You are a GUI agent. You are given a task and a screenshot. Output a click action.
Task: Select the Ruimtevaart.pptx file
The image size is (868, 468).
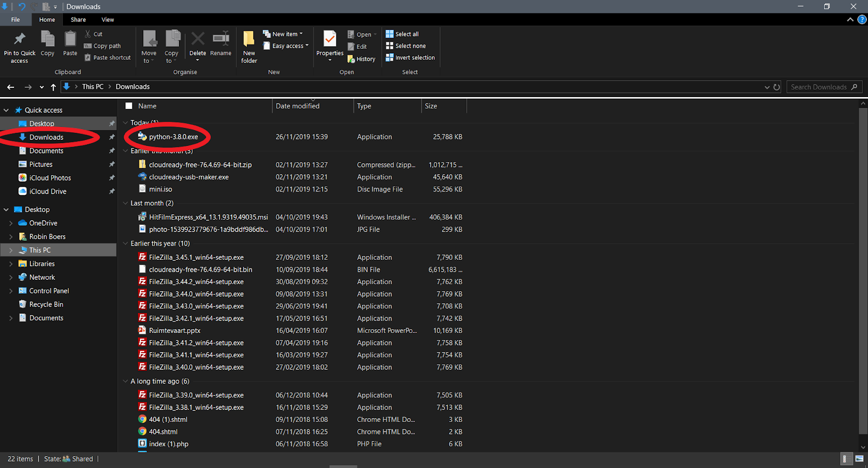tap(175, 330)
